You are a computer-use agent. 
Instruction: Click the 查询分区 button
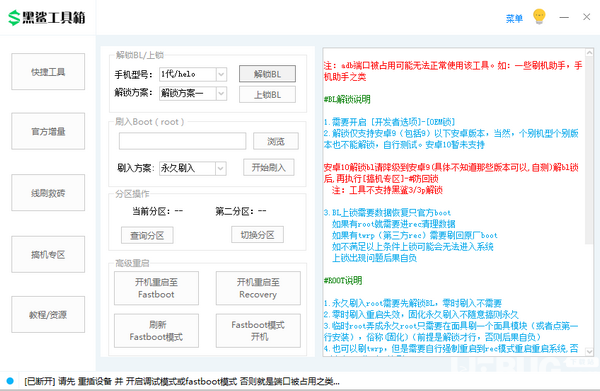tap(147, 235)
